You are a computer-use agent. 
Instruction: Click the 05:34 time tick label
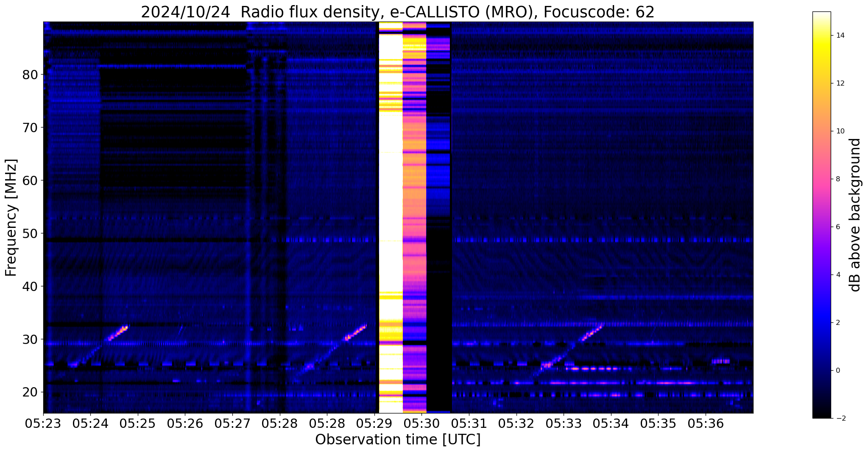(x=611, y=424)
